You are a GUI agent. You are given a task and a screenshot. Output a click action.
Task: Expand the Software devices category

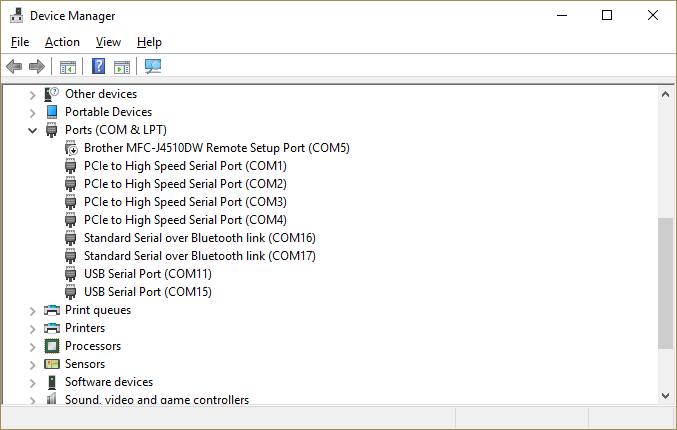tap(32, 383)
